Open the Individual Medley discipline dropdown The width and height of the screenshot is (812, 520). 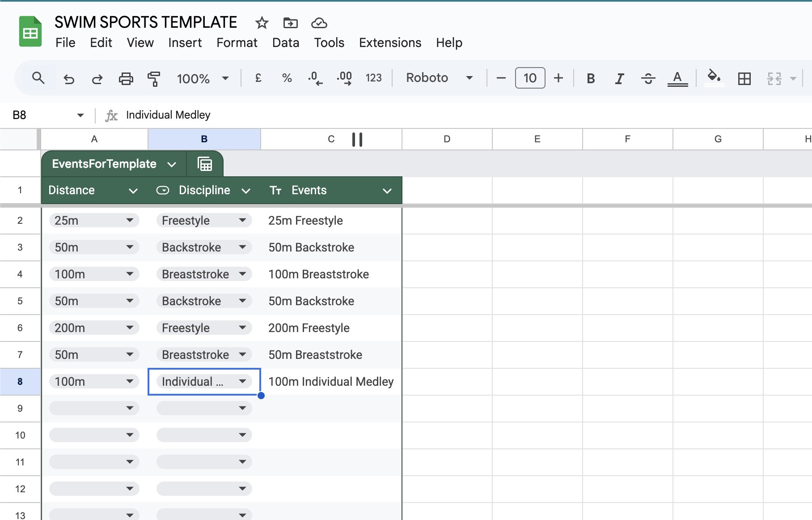point(242,382)
